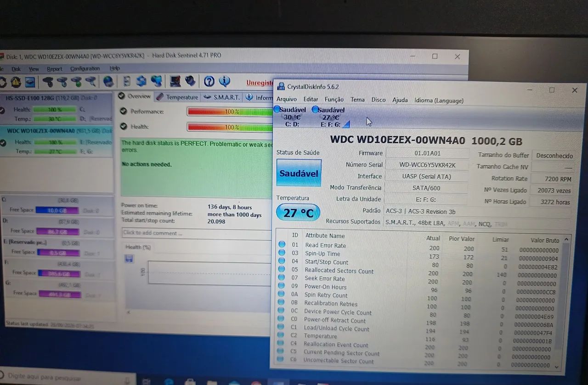
Task: Open the View menu in Hard Disk Sentinel
Action: (x=34, y=69)
